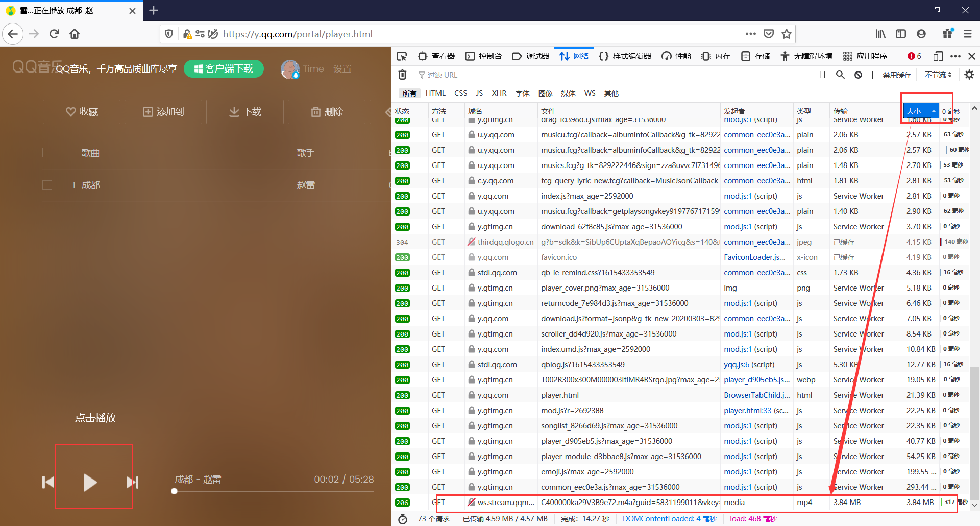Open new browser tab plus button

(154, 10)
